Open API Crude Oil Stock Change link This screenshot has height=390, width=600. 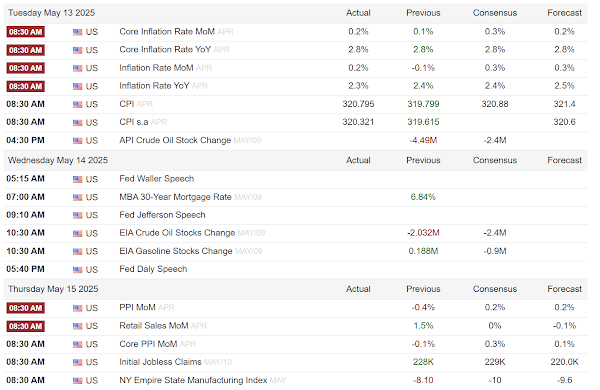175,140
